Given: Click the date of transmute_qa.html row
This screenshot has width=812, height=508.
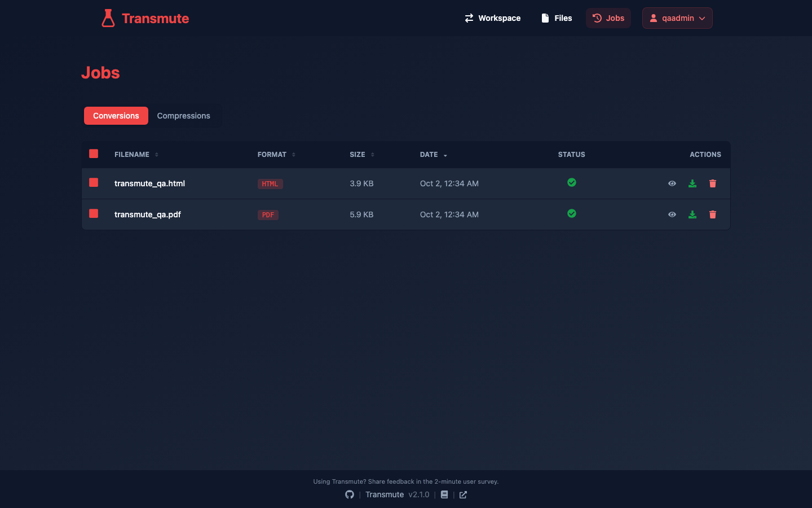Looking at the screenshot, I should (x=449, y=183).
